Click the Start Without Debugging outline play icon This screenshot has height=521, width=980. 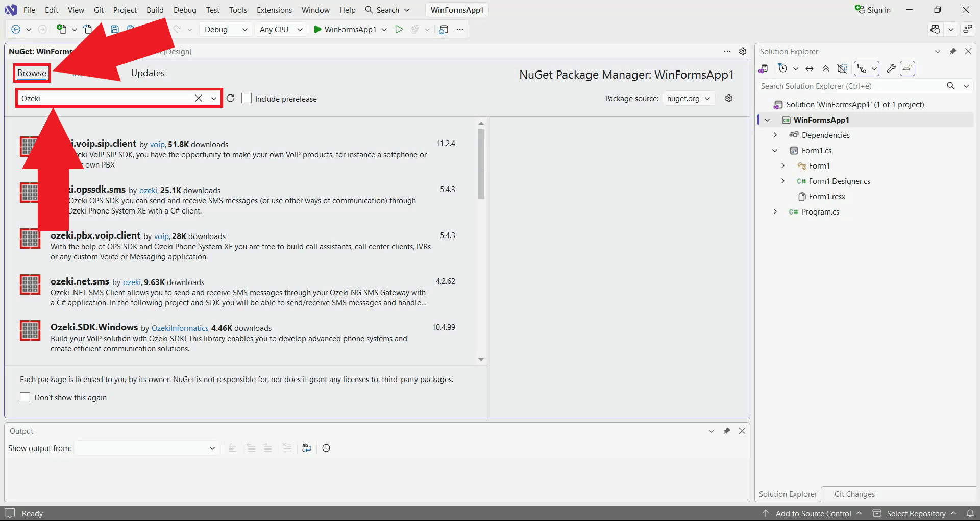399,30
